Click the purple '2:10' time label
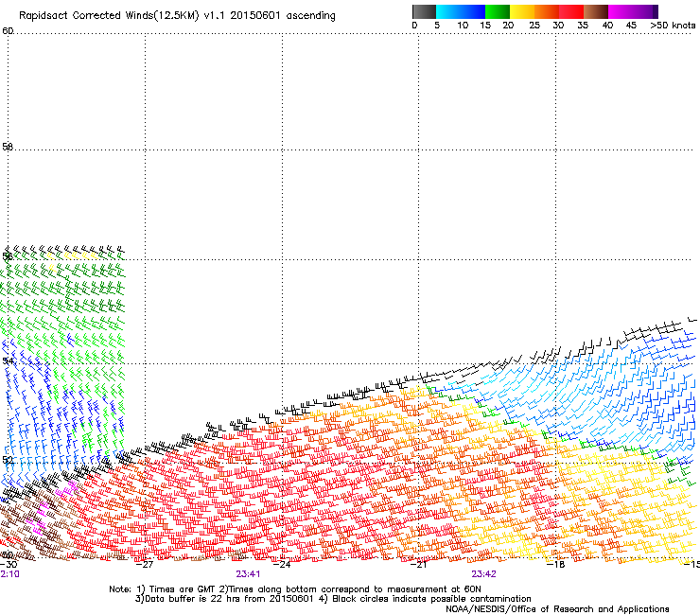 point(9,574)
